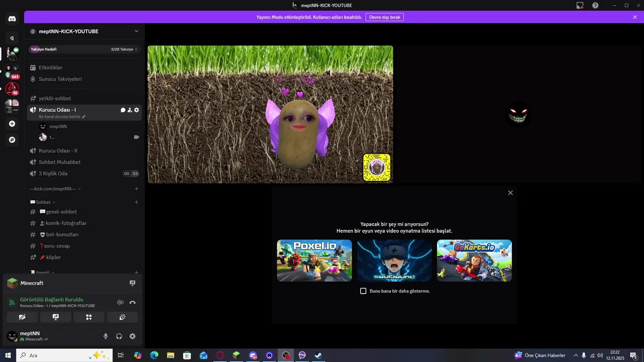Launch the Soulbound activity
Viewport: 644px width, 362px height.
pyautogui.click(x=394, y=260)
